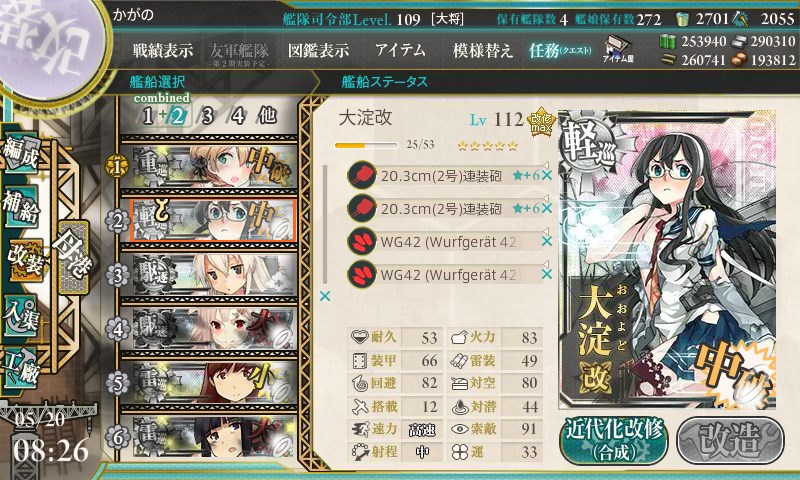Switch to fleet 3 tab
Screen dimensions: 800x480
pos(207,116)
